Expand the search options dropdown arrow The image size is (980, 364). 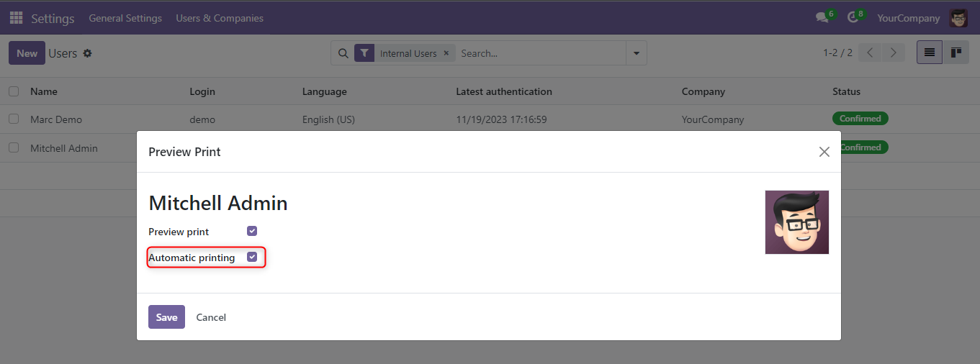[636, 53]
